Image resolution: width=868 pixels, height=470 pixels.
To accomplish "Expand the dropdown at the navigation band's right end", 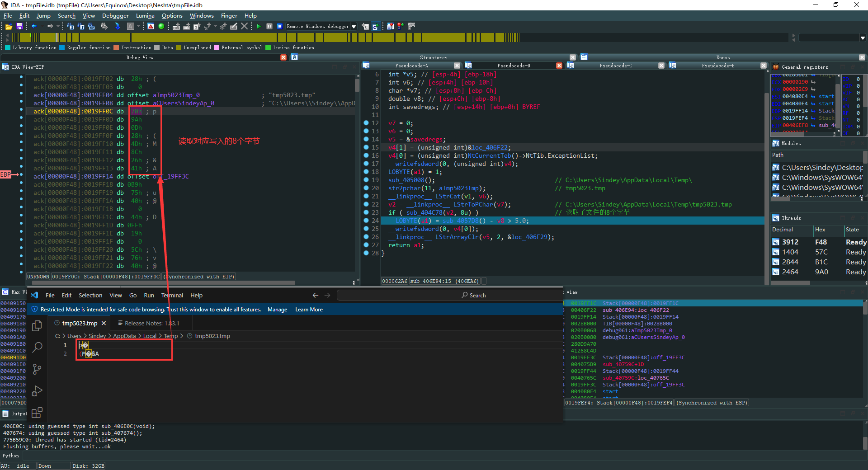I will coord(863,38).
